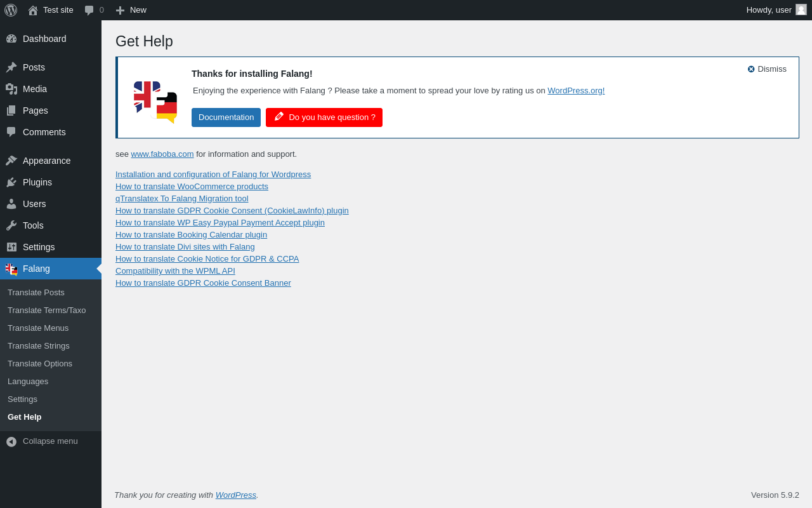The width and height of the screenshot is (812, 508).
Task: Open Translate Terms/Taxo submenu
Action: click(x=51, y=311)
